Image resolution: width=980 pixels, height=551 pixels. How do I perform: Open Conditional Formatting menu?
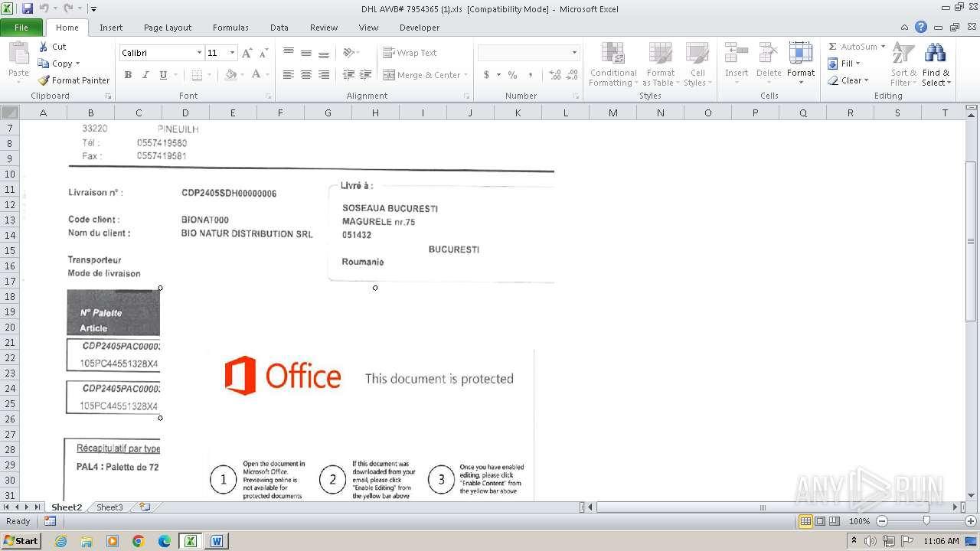[x=612, y=64]
